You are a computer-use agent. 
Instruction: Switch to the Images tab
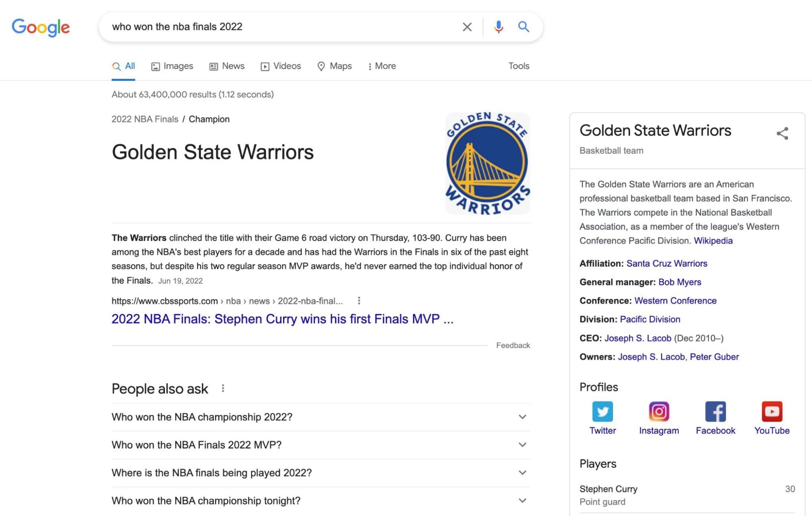[172, 66]
